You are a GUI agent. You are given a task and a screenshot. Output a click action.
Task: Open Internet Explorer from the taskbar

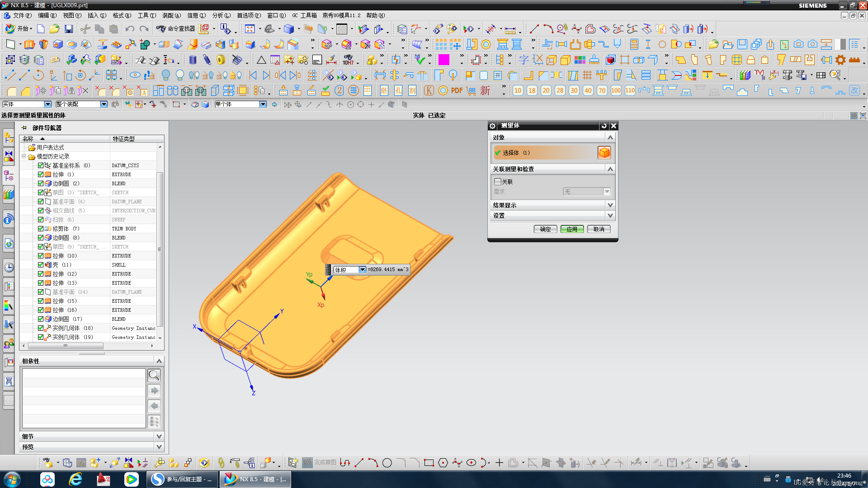click(75, 479)
